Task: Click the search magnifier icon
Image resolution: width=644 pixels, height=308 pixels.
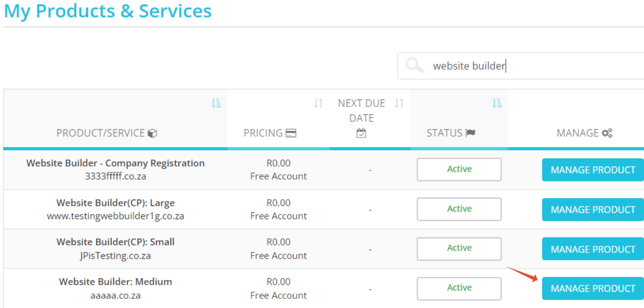Action: pos(414,66)
